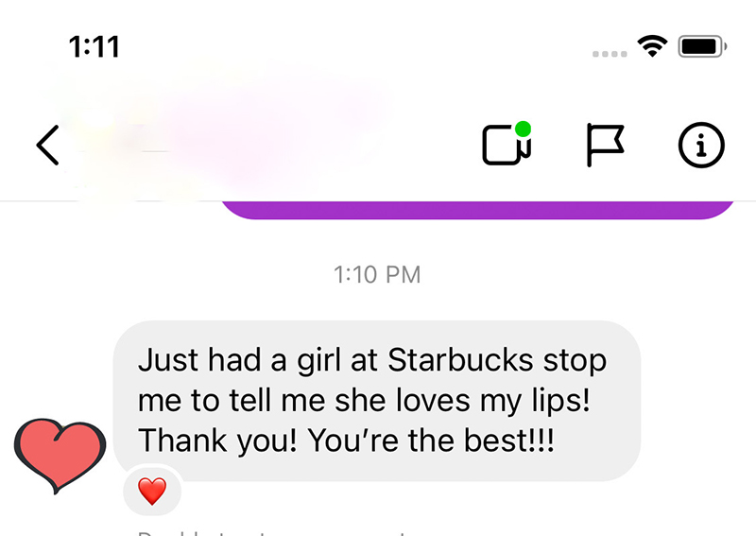Go back using the left chevron arrow
The image size is (756, 536).
click(x=48, y=146)
